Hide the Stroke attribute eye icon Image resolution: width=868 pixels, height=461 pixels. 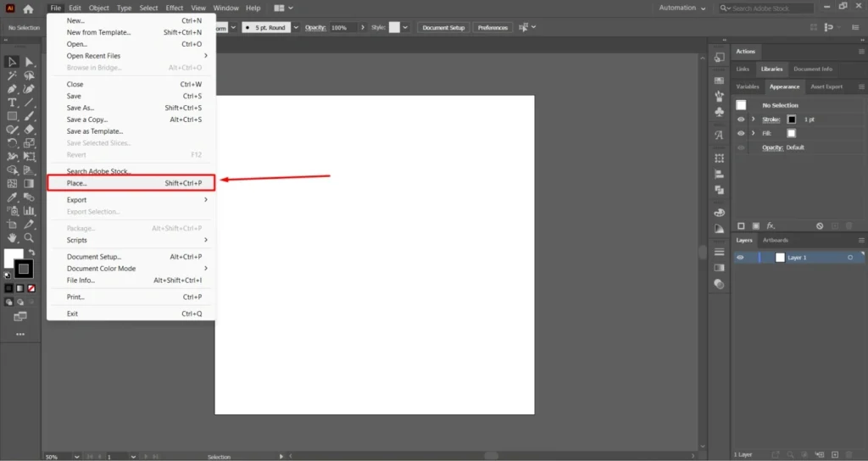pos(741,119)
